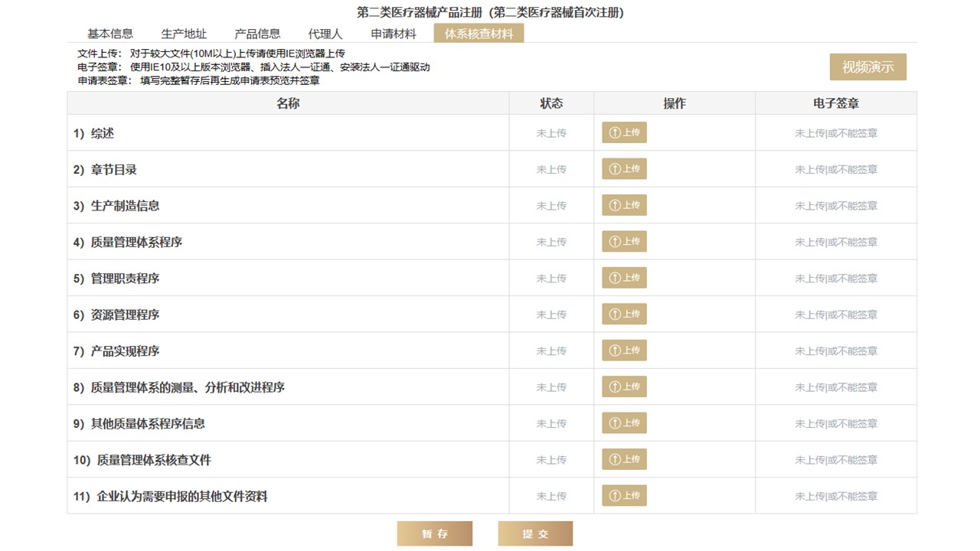
Task: Click upload in 产品实现程序 row
Action: click(623, 350)
